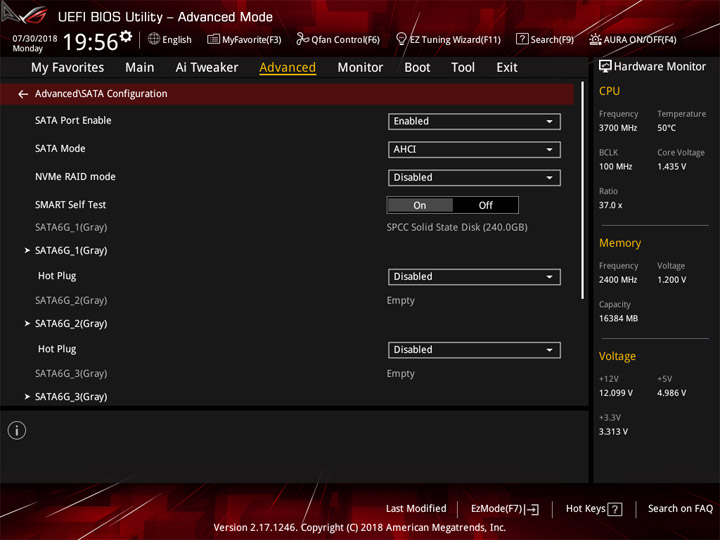Click Last Modified button
720x540 pixels.
click(416, 508)
